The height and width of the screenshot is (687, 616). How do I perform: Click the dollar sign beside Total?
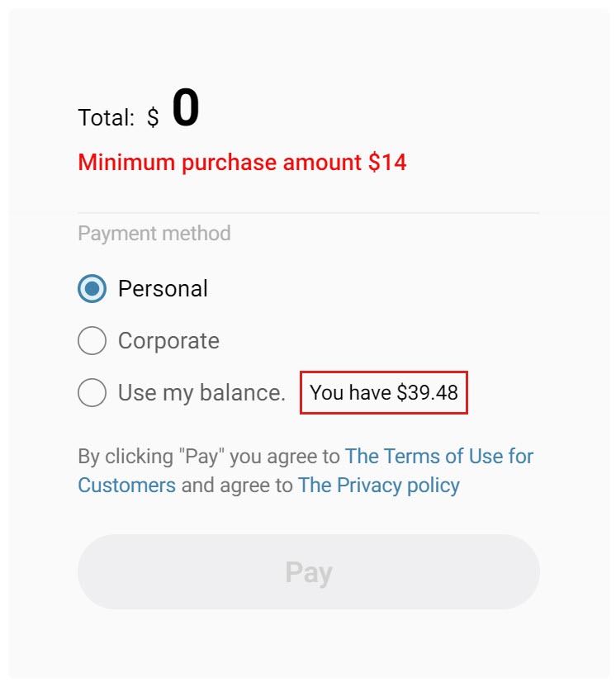pos(153,118)
